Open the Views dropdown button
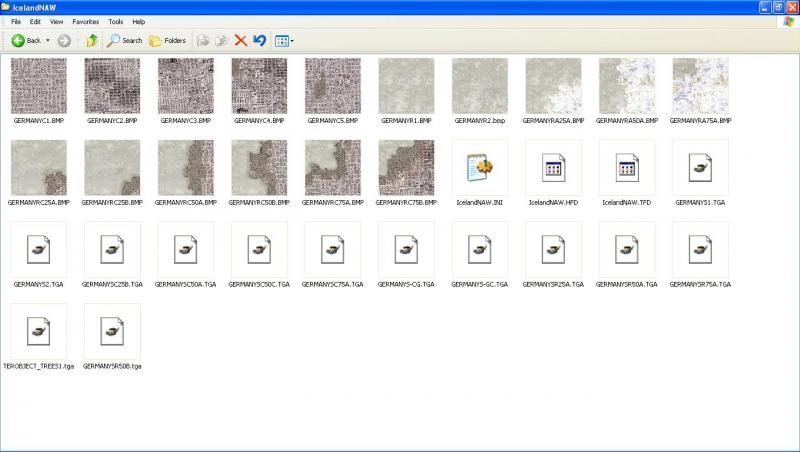This screenshot has height=452, width=800. point(284,41)
